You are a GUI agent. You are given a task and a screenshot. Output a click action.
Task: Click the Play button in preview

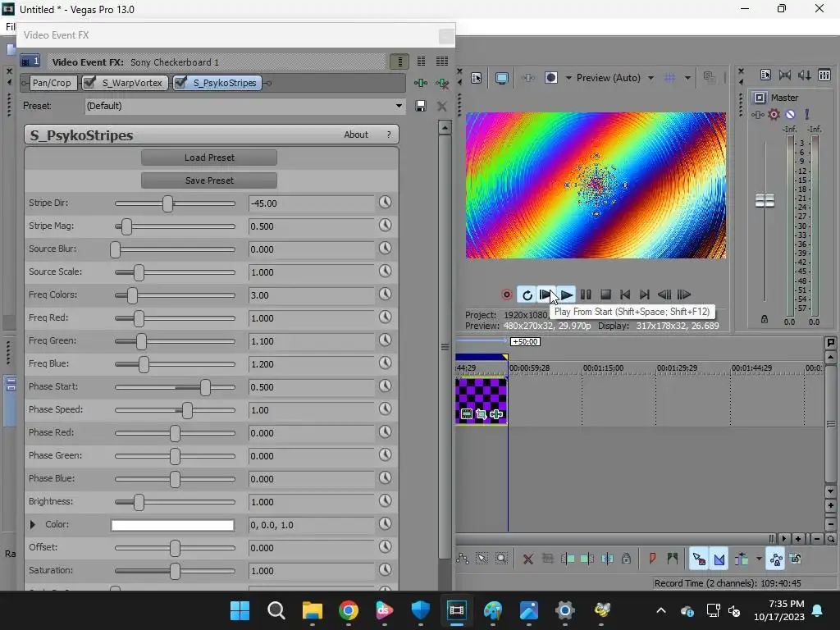pyautogui.click(x=566, y=294)
